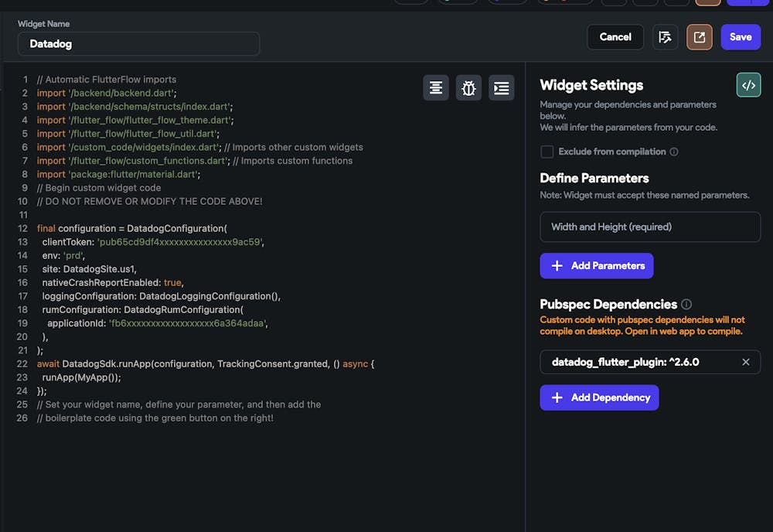
Task: Open the widget editor in a new window
Action: 699,37
